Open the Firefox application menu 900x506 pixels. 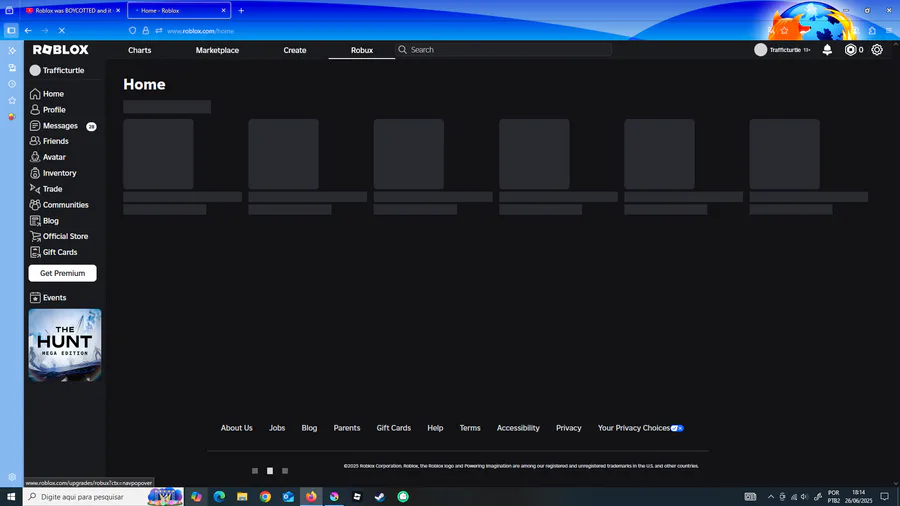click(x=889, y=31)
